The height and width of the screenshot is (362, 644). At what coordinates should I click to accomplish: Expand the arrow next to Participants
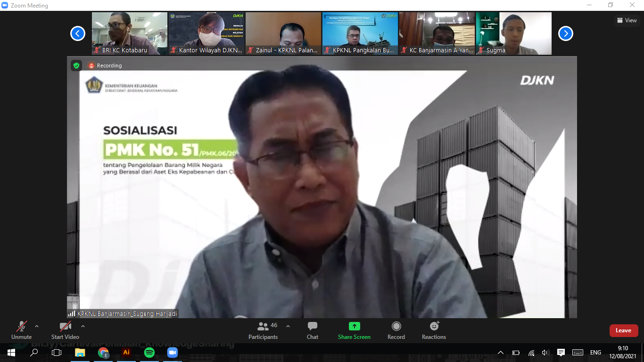pyautogui.click(x=288, y=326)
